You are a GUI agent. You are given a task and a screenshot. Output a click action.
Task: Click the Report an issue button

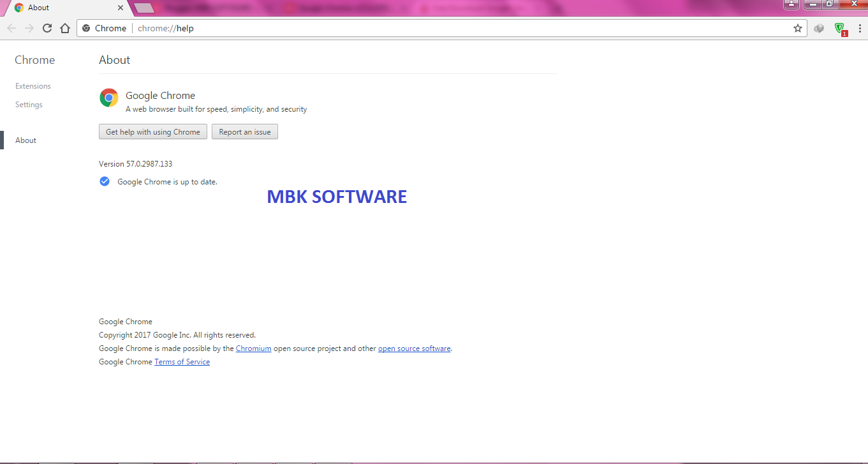[245, 132]
